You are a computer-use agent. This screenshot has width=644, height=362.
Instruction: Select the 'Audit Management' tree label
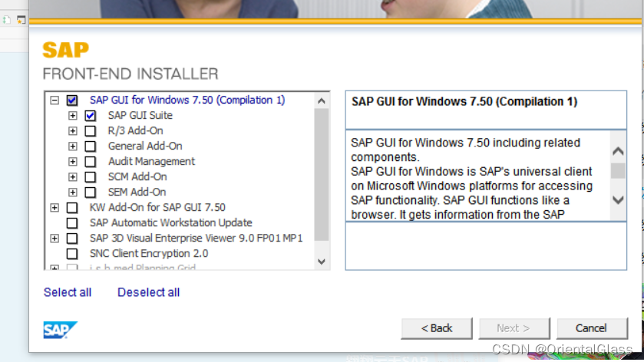tap(151, 162)
